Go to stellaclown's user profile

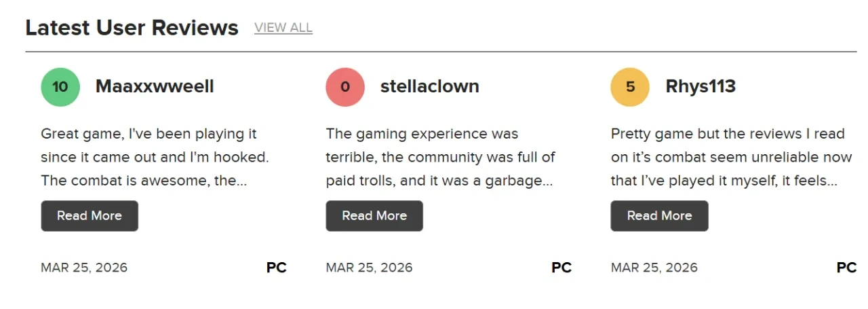coord(429,86)
